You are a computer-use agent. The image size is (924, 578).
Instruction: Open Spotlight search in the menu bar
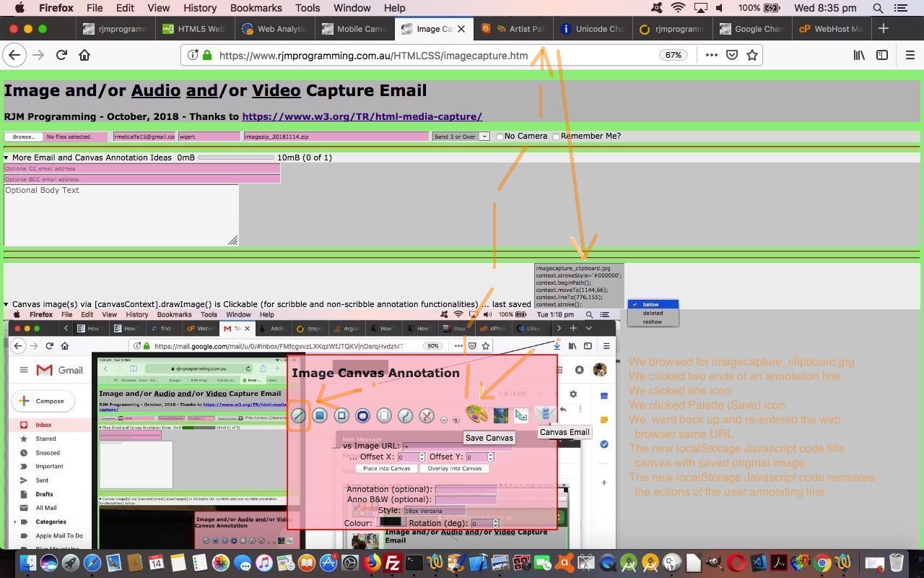(x=878, y=8)
